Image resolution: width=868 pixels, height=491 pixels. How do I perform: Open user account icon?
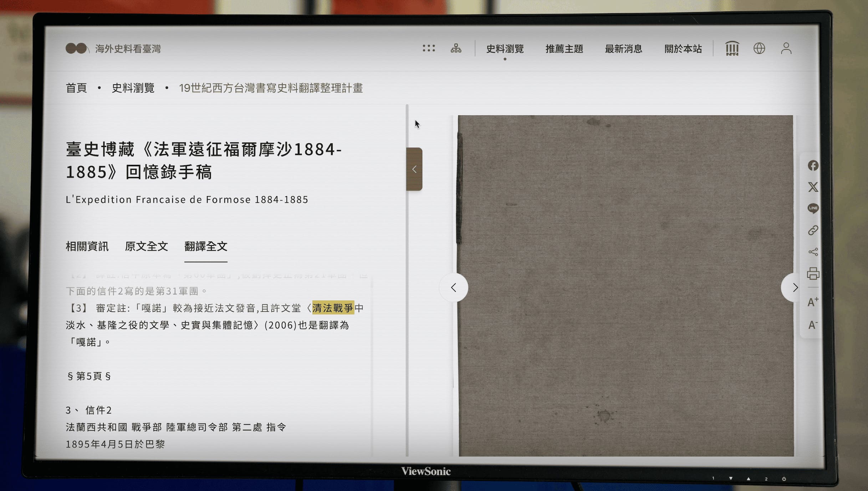[786, 48]
